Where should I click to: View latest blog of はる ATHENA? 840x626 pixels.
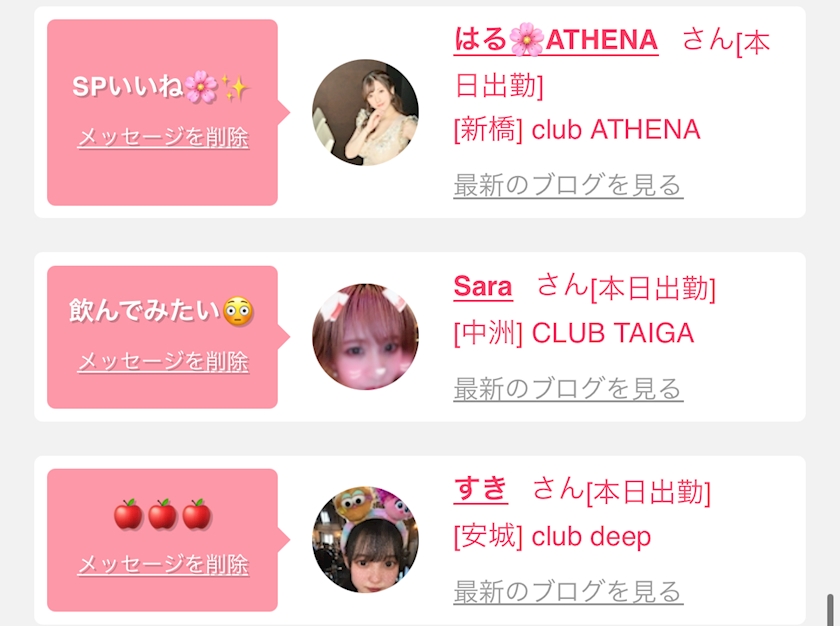[568, 185]
